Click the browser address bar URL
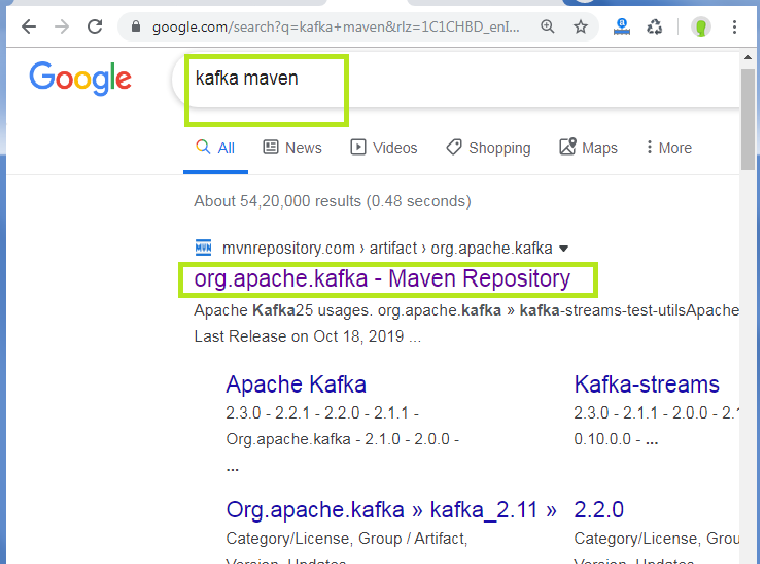This screenshot has height=564, width=760. pyautogui.click(x=335, y=27)
